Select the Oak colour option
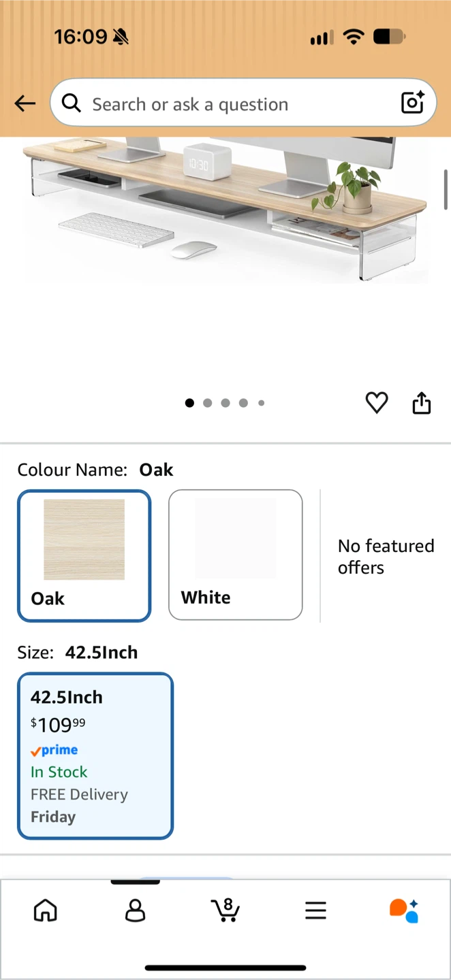The height and width of the screenshot is (980, 451). [x=84, y=555]
